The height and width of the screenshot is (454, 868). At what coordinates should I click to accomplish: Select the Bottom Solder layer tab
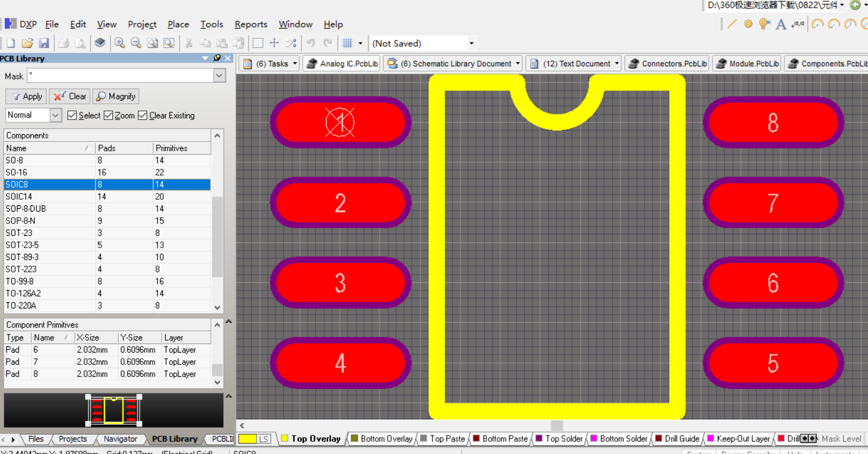click(619, 439)
